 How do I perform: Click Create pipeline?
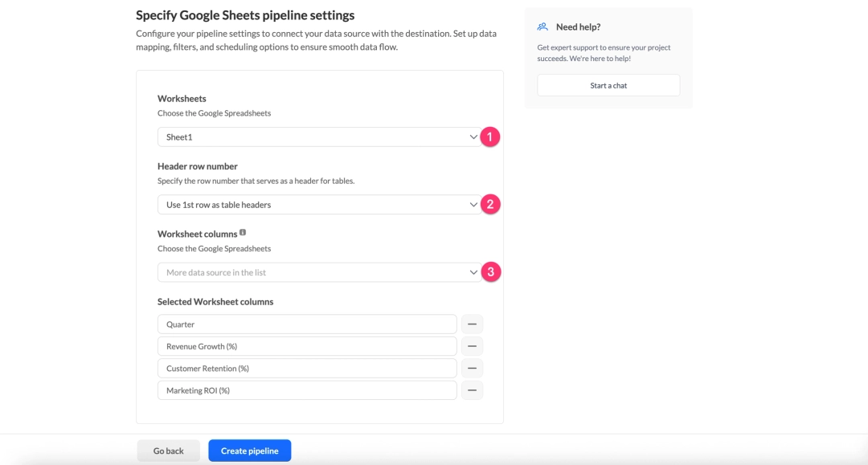point(249,450)
